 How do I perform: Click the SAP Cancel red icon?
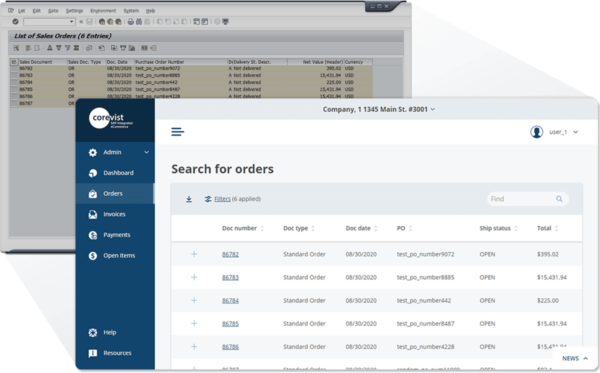[118, 22]
